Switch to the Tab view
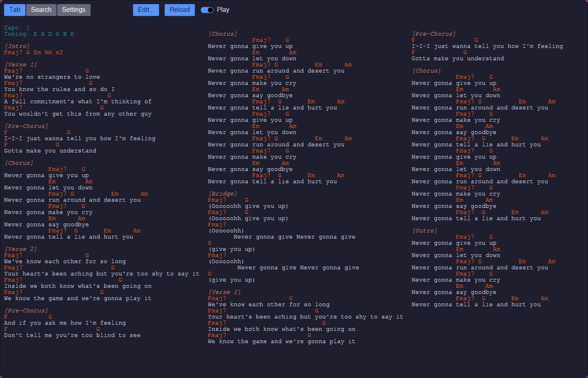 [15, 10]
